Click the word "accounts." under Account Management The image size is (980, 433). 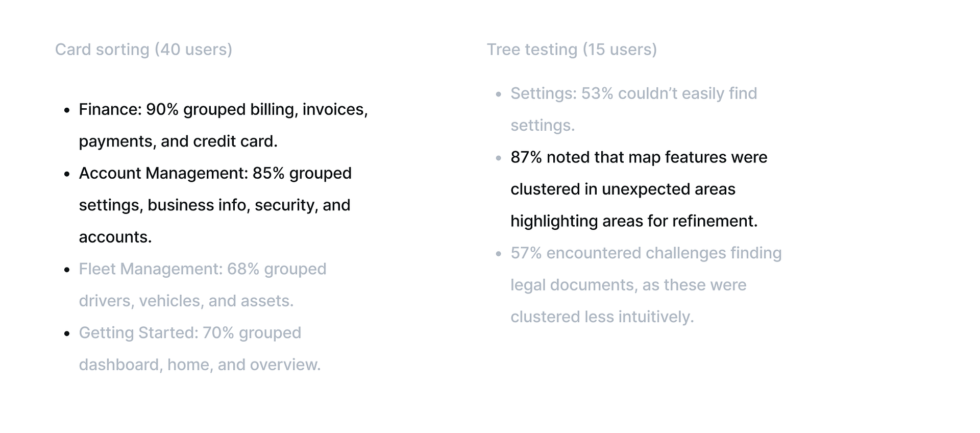tap(115, 237)
